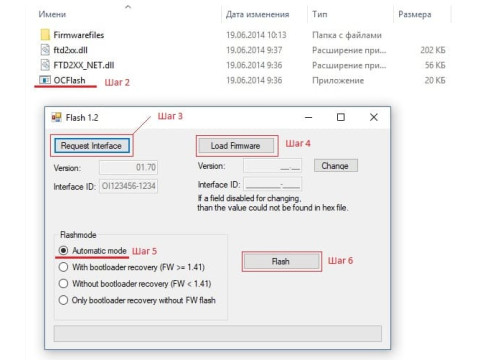Sort by the Размера column header
Screen dimensions: 480x360
415,14
